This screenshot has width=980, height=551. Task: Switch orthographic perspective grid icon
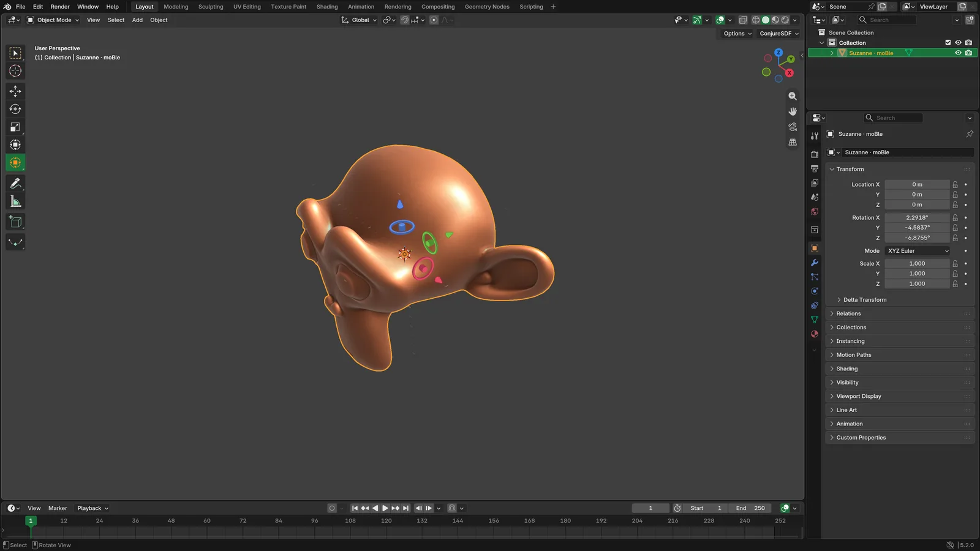793,142
